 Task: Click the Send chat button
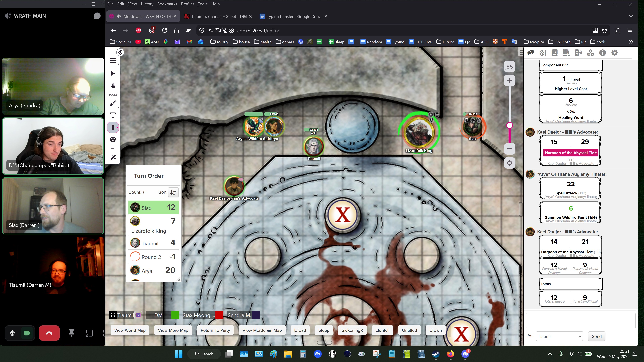click(x=597, y=336)
